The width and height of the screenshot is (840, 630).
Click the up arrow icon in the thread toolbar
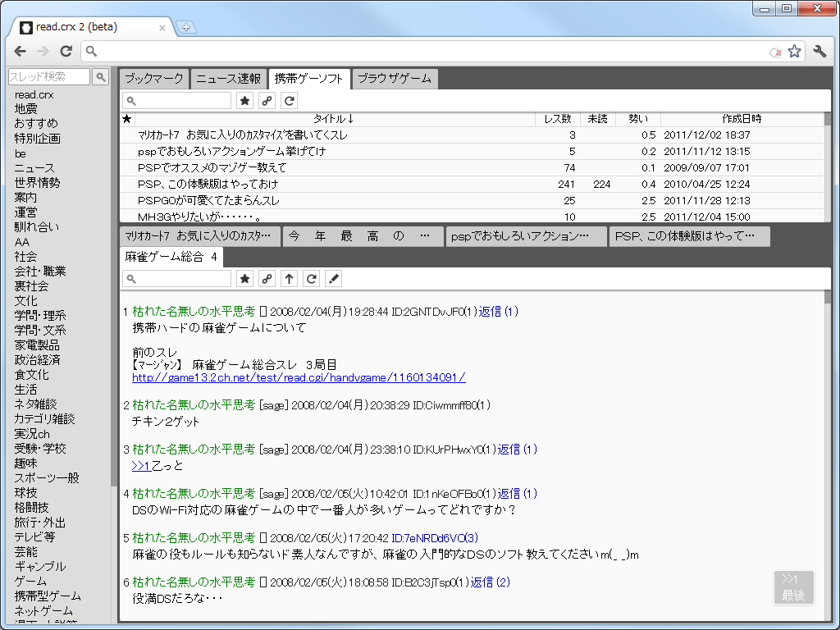pyautogui.click(x=289, y=278)
